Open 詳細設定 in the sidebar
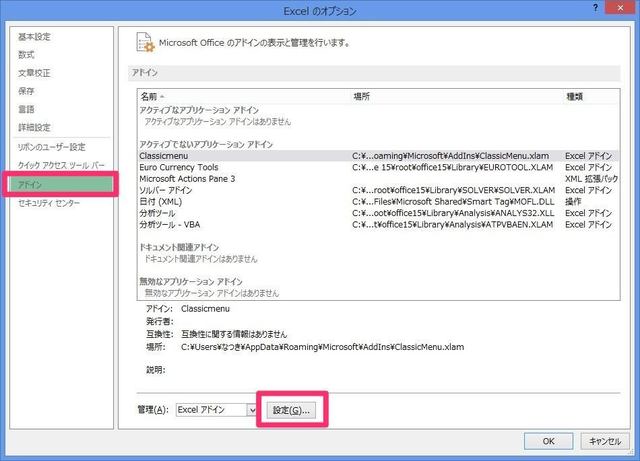The width and height of the screenshot is (640, 461). (34, 127)
